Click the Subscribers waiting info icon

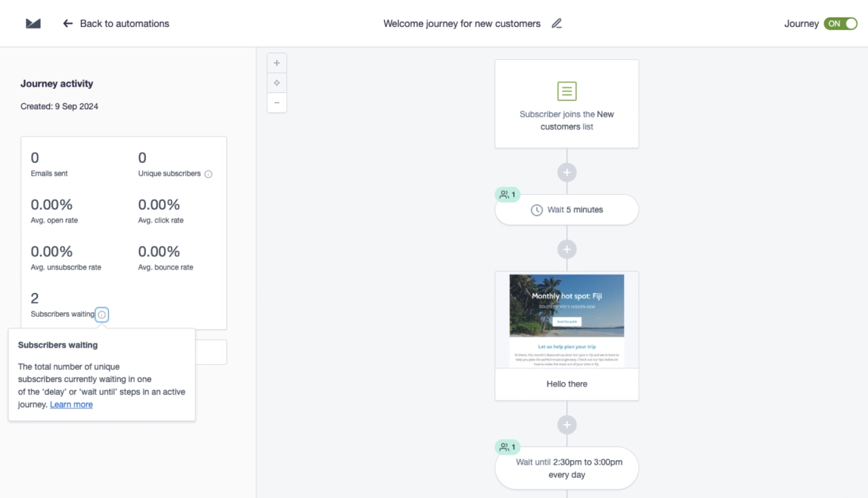click(102, 314)
